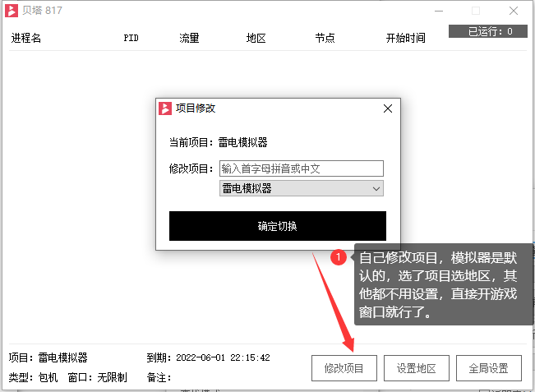Click the 节点 column header

click(x=325, y=38)
